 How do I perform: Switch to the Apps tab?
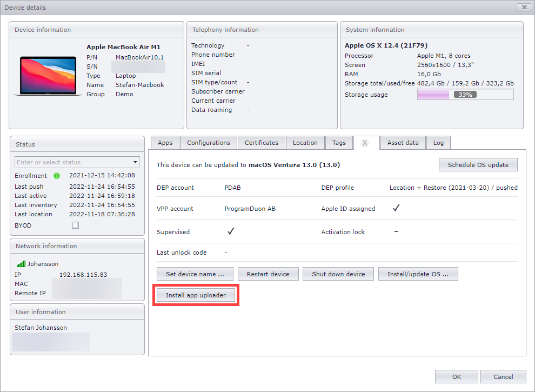point(165,143)
